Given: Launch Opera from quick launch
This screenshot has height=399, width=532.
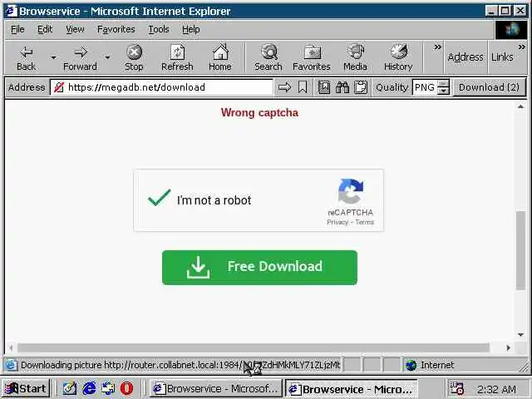Looking at the screenshot, I should [x=127, y=388].
